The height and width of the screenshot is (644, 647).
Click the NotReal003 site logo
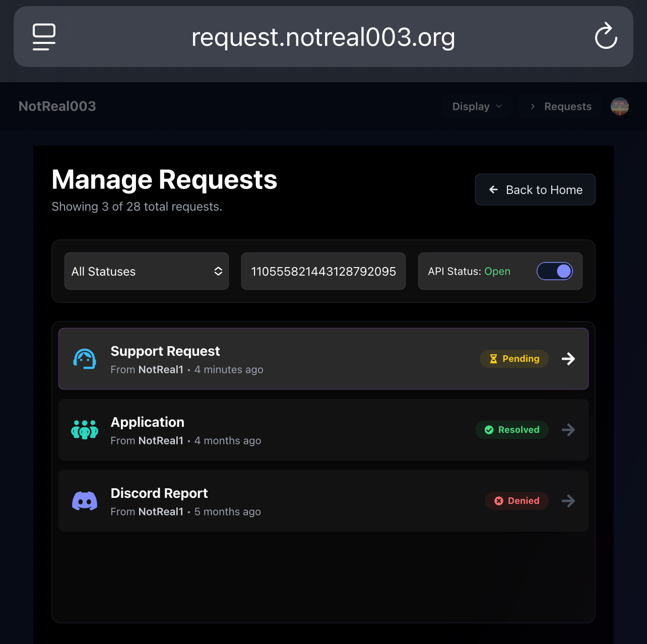[x=57, y=106]
